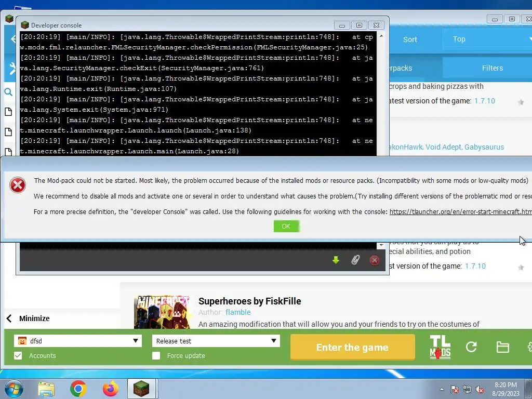Click the wrench settings icon in sidebar
The height and width of the screenshot is (399, 532).
click(12, 69)
